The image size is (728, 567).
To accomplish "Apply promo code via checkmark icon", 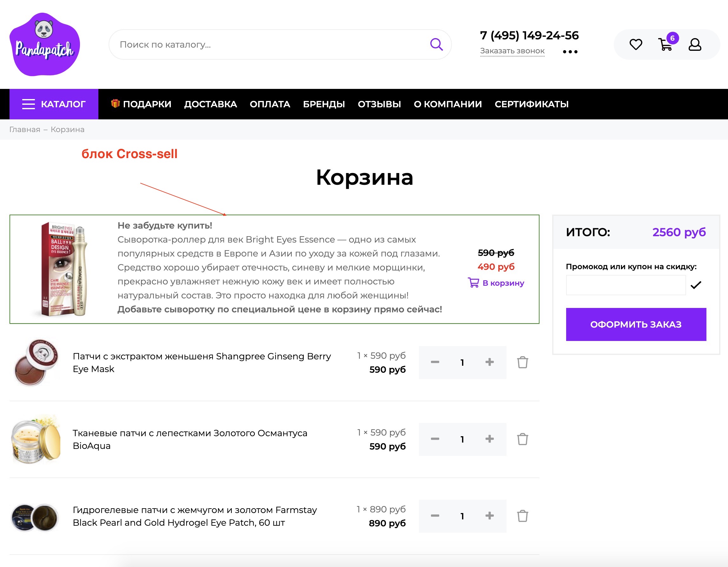I will 697,285.
